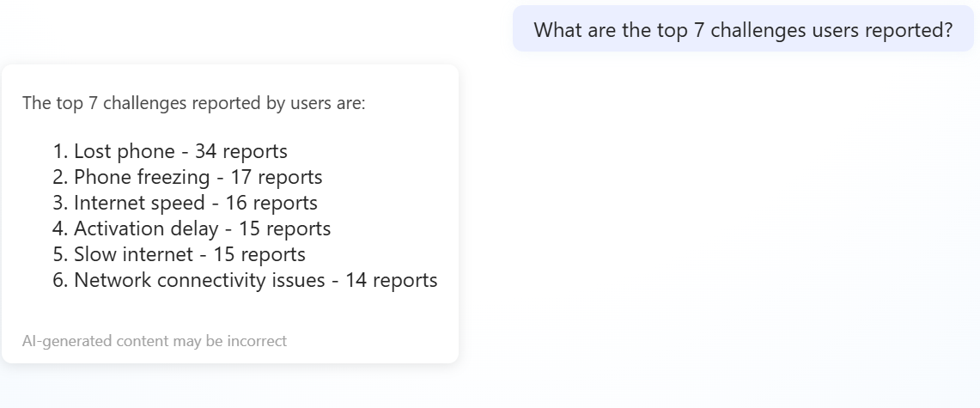Select the 'Slow internet' list text
This screenshot has width=980, height=408.
[x=133, y=254]
